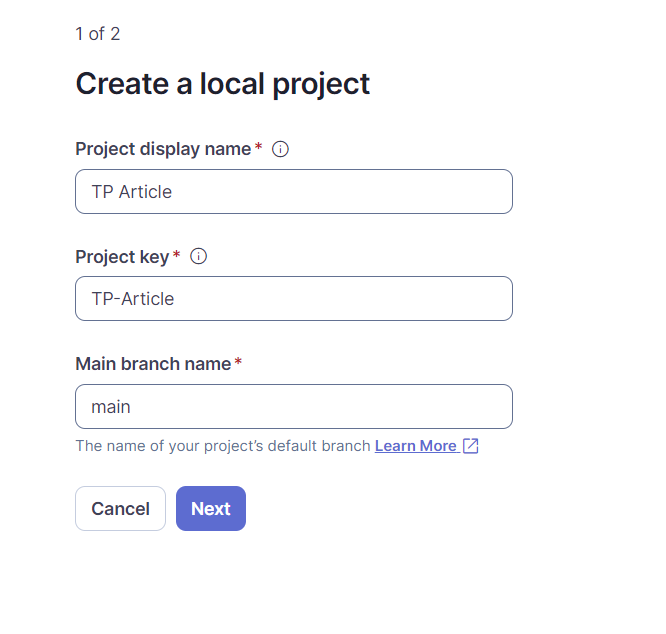The height and width of the screenshot is (634, 666).
Task: Click the '1 of 2' step indicator
Action: click(x=98, y=34)
